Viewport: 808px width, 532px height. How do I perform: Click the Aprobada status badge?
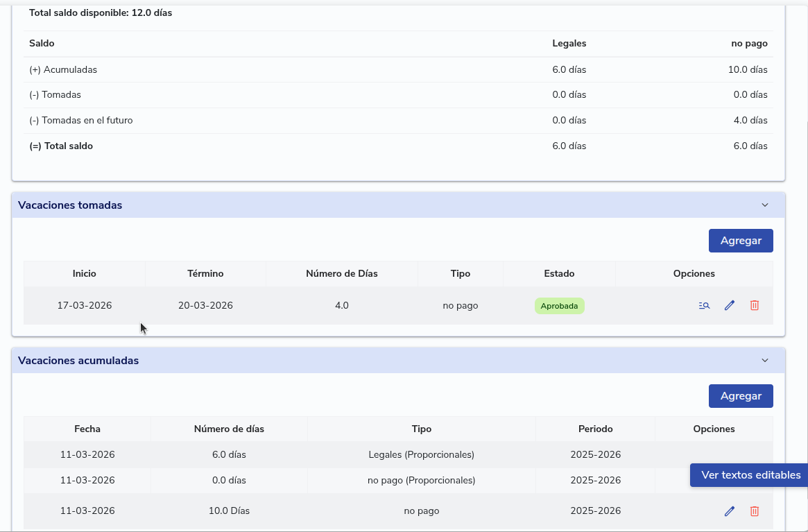(x=559, y=306)
